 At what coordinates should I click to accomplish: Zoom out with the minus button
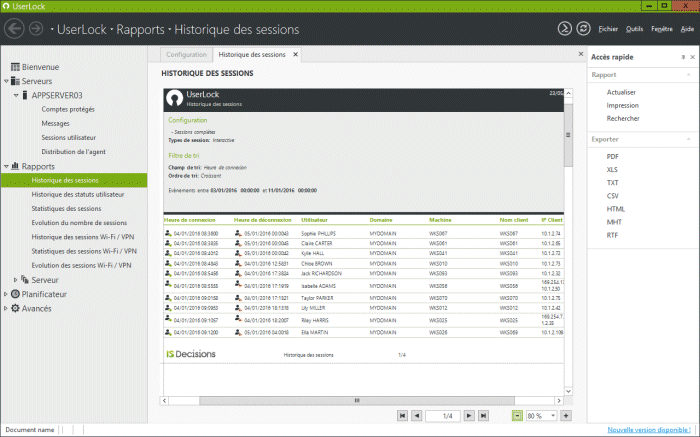(x=517, y=416)
